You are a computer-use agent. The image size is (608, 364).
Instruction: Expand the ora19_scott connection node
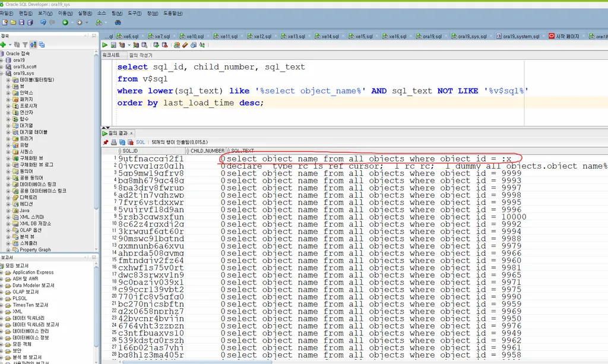coord(2,67)
